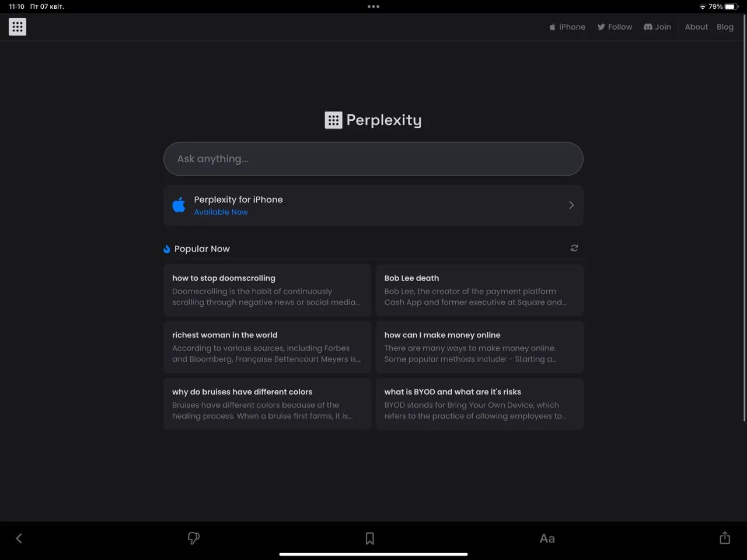Open 'how to stop doomscrolling' card
747x560 pixels.
coord(267,290)
